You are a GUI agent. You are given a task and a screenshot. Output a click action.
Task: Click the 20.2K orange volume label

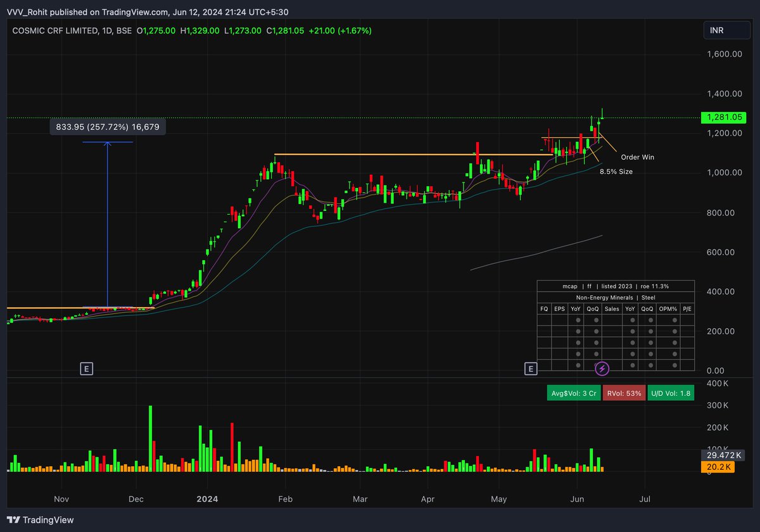[718, 467]
